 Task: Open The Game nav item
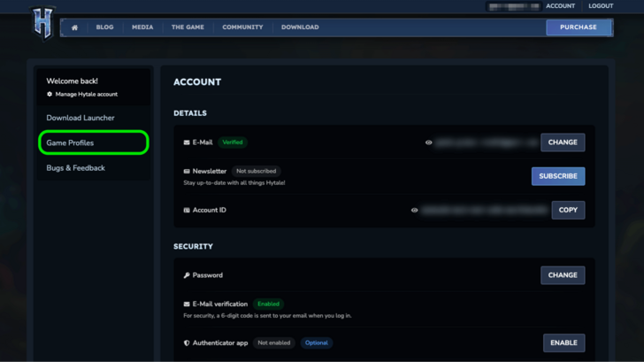click(x=188, y=27)
